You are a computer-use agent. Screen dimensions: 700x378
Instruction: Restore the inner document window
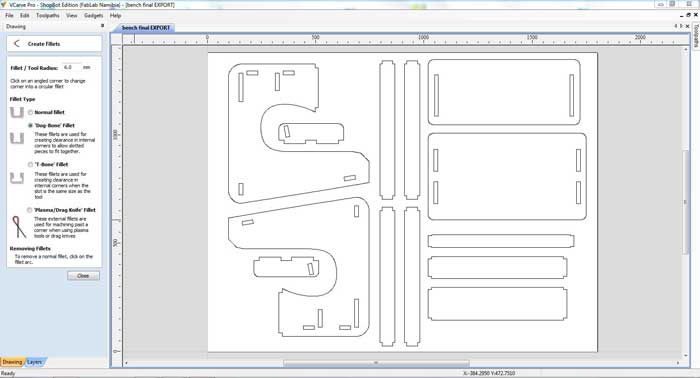[x=688, y=15]
